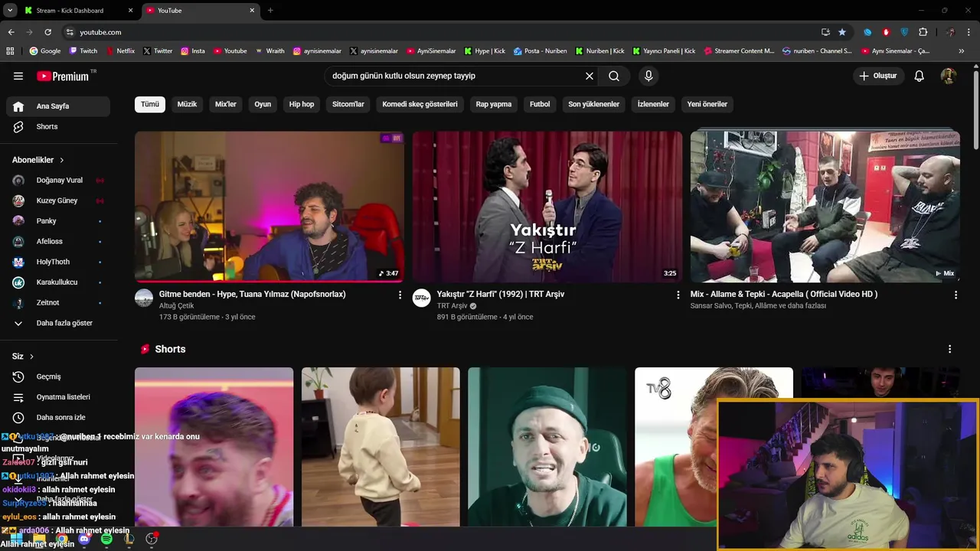The image size is (980, 551).
Task: Select the İzlenenler filter chip
Action: [653, 104]
